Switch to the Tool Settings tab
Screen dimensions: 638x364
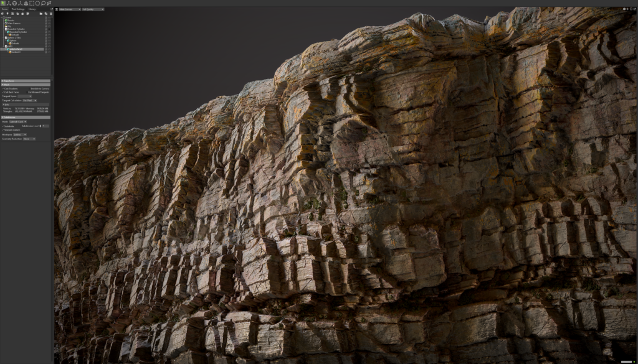pos(18,9)
